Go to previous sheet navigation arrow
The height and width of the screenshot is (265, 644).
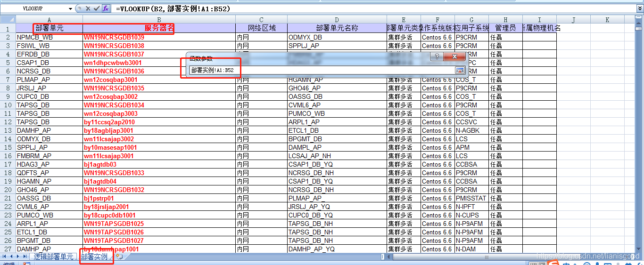tap(11, 257)
